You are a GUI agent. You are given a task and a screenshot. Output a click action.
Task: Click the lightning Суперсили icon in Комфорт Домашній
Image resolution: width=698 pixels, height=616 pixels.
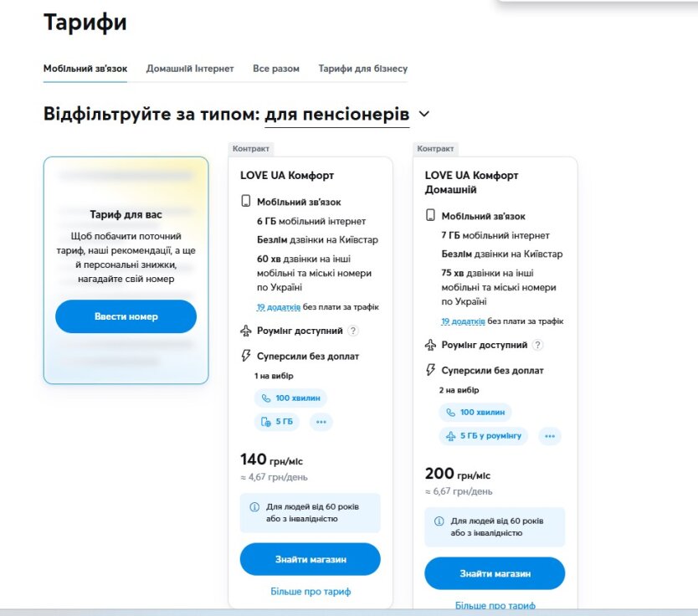[x=431, y=370]
